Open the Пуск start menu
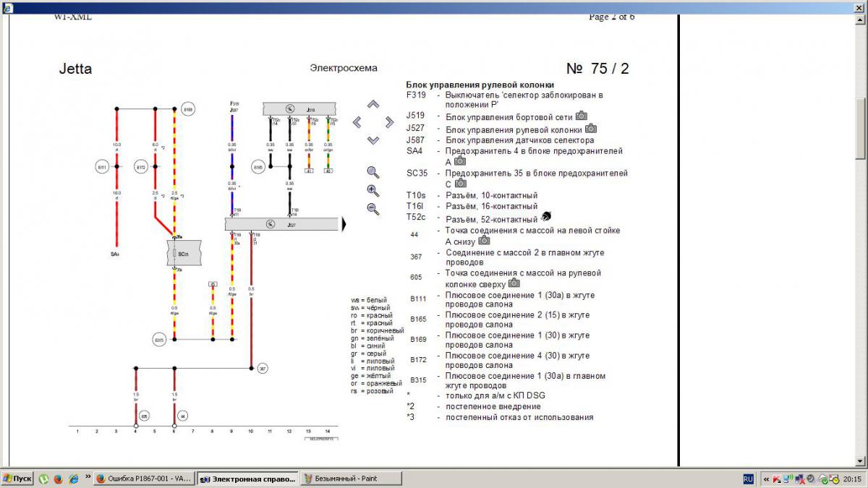 (17, 479)
